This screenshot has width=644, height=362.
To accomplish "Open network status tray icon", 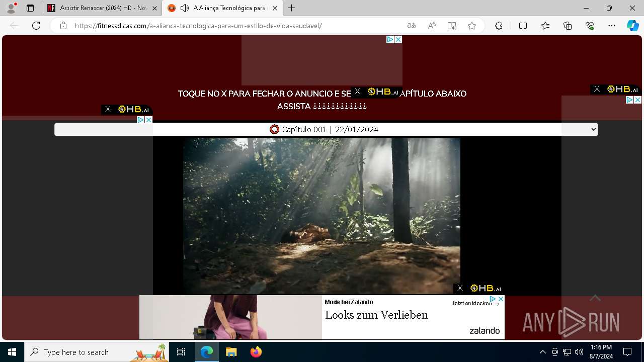I will pos(567,352).
